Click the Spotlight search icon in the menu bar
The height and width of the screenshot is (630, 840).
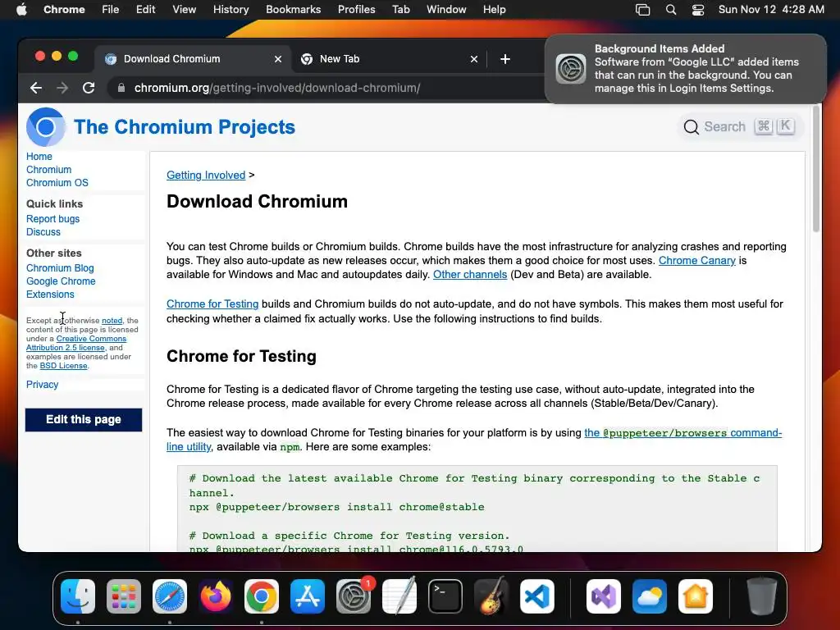[671, 10]
